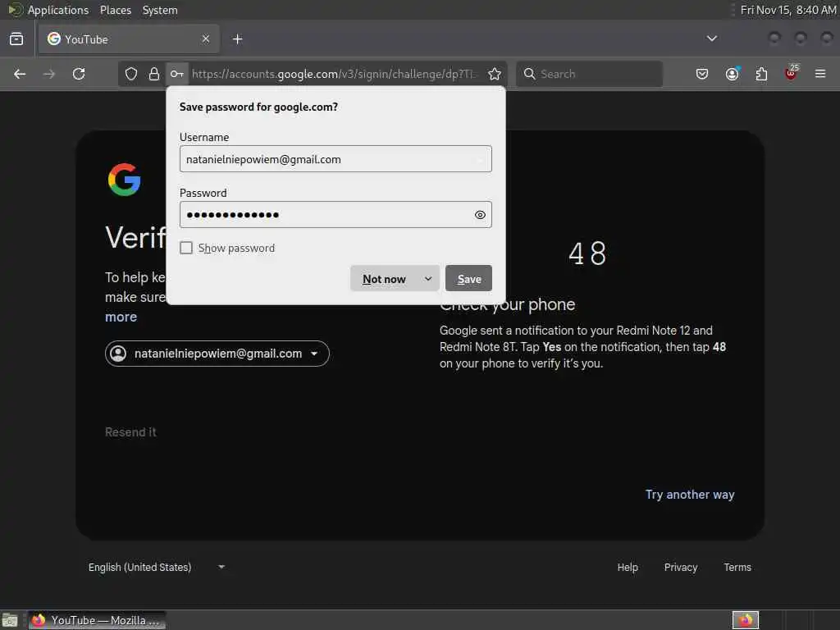Viewport: 840px width, 630px height.
Task: Open the Firefox hamburger menu
Action: point(820,74)
